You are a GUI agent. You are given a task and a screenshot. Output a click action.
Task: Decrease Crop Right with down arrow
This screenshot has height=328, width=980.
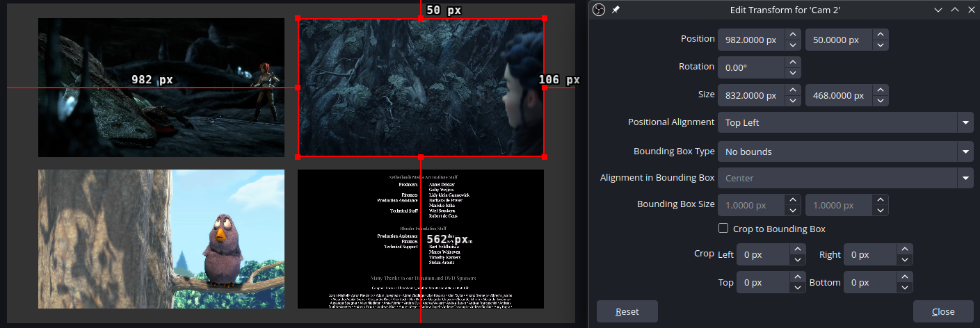click(x=904, y=260)
